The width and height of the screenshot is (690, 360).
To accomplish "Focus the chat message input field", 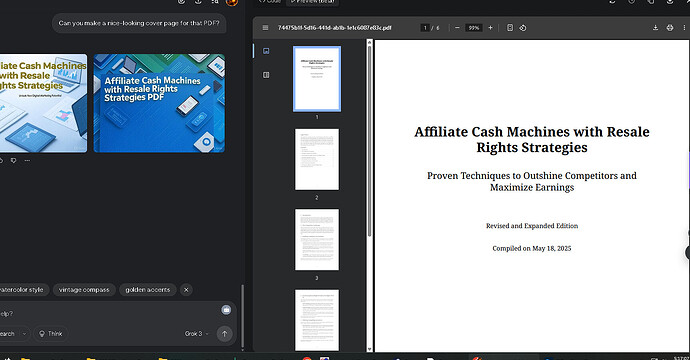I will 110,313.
